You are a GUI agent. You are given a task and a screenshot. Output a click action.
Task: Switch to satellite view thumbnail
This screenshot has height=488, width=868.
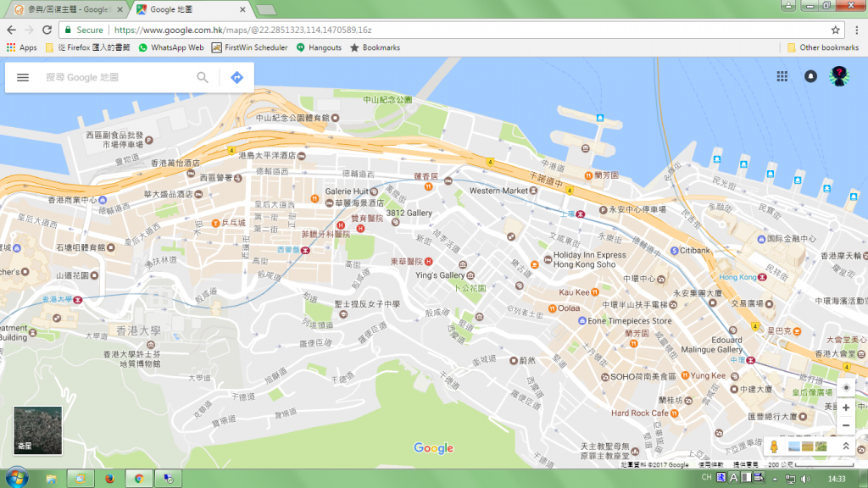(38, 430)
